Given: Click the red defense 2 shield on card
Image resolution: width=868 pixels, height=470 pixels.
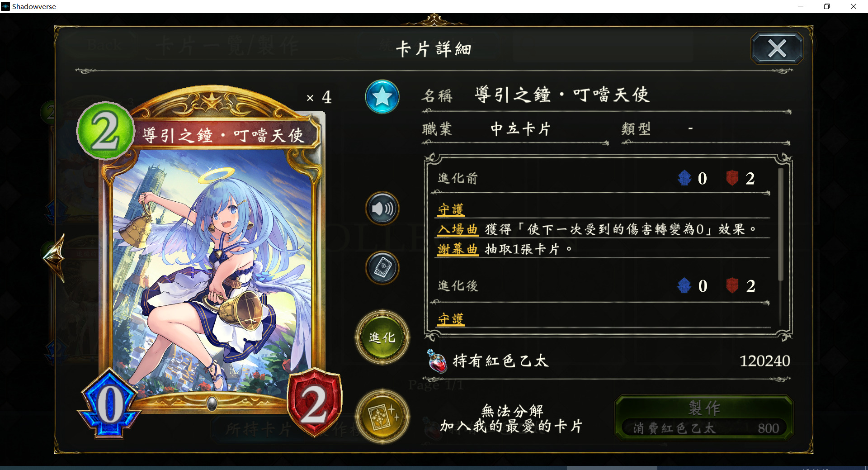Looking at the screenshot, I should pyautogui.click(x=315, y=403).
